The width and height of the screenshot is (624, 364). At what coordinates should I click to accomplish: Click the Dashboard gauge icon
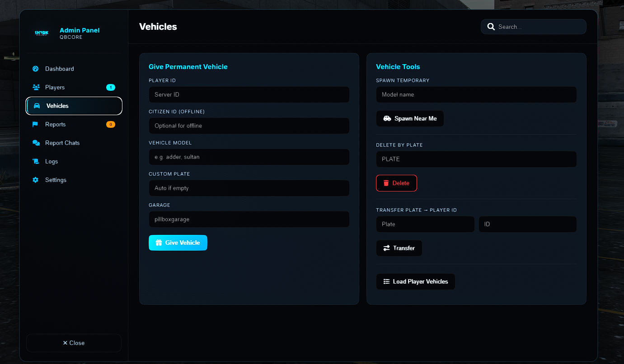36,69
